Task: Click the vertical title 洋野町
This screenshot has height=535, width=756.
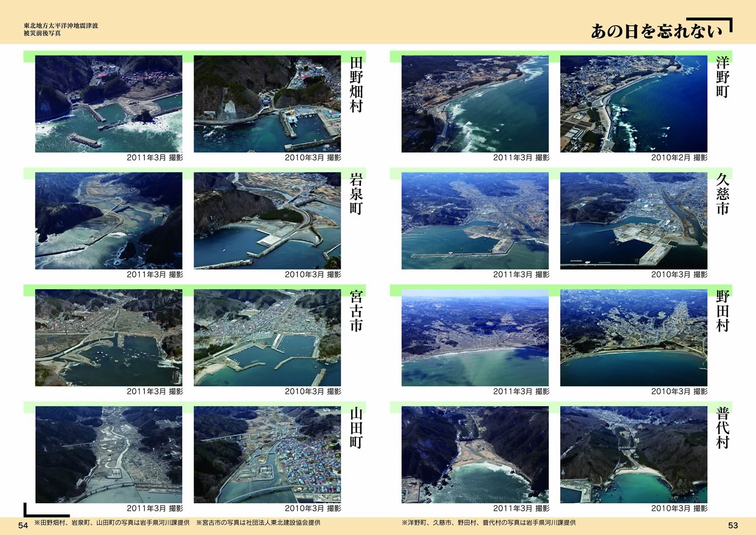Action: [723, 77]
